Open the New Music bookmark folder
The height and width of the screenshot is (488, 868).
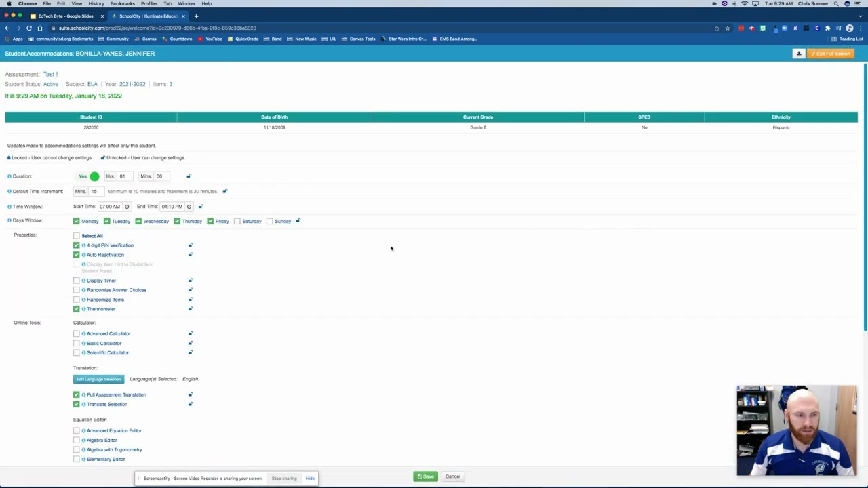coord(302,39)
